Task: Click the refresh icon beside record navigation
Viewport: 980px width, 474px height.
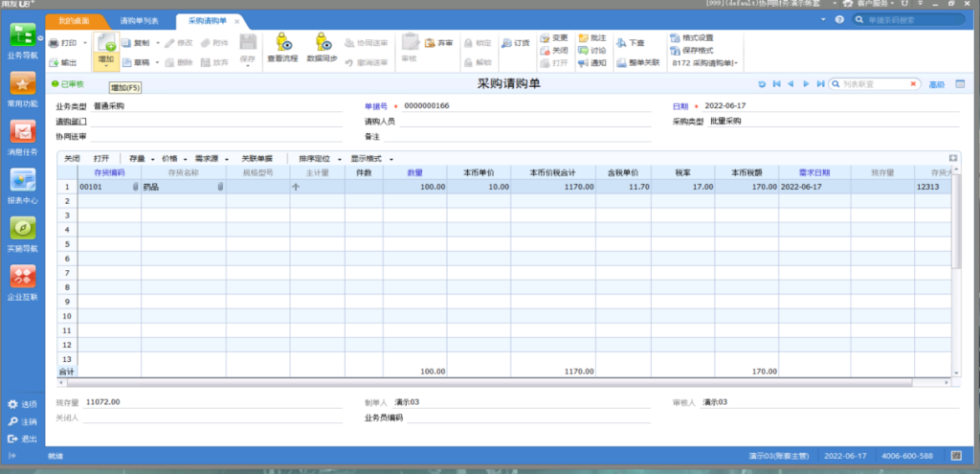Action: coord(762,84)
